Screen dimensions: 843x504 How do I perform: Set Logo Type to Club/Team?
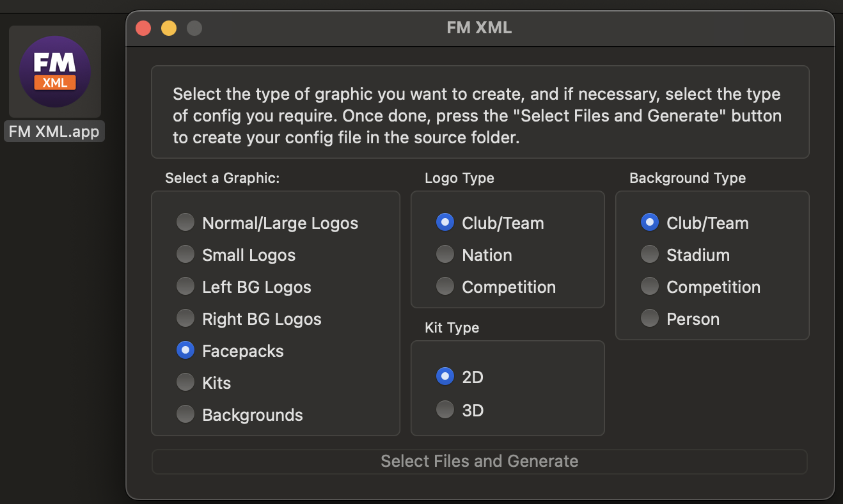pyautogui.click(x=445, y=223)
